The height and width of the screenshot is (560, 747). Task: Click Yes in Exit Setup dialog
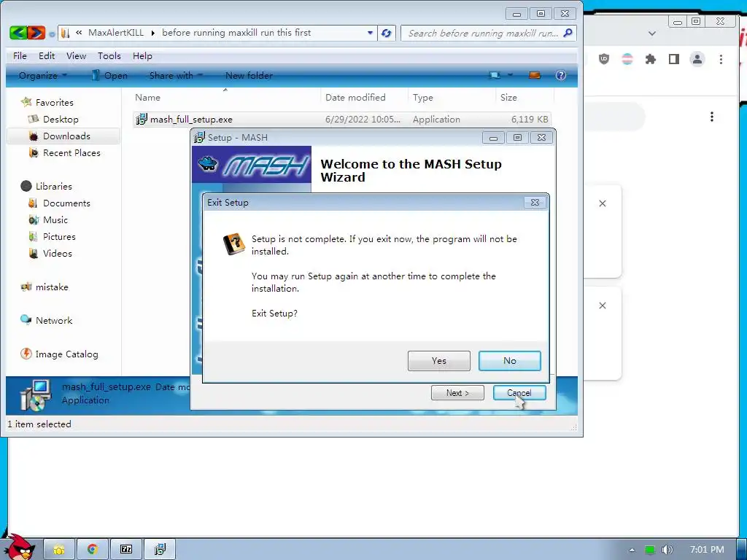[x=438, y=360]
